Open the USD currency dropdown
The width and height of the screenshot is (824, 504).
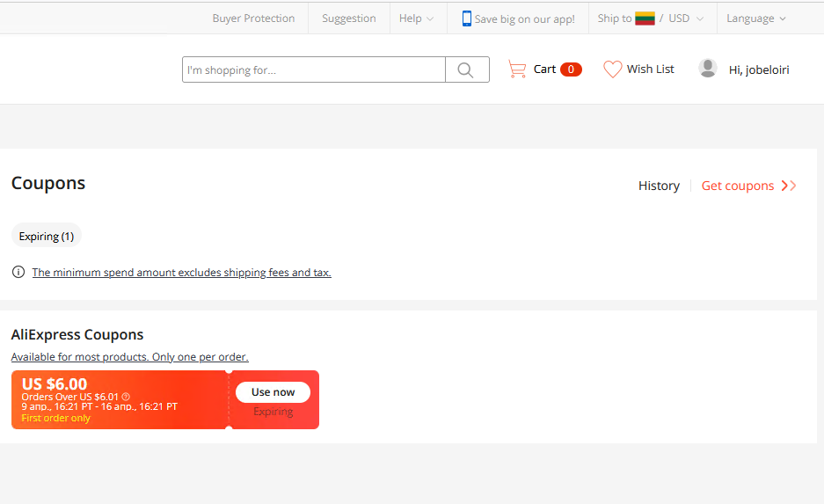pos(686,18)
